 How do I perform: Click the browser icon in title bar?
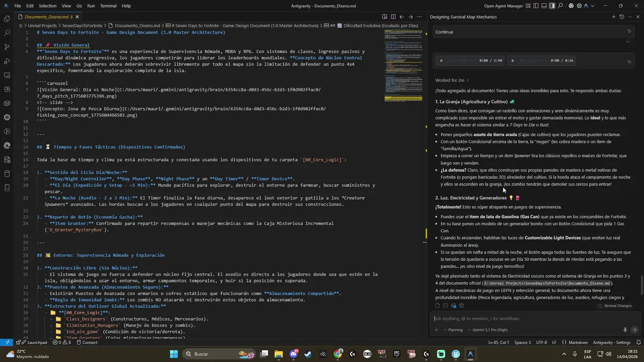(x=571, y=6)
